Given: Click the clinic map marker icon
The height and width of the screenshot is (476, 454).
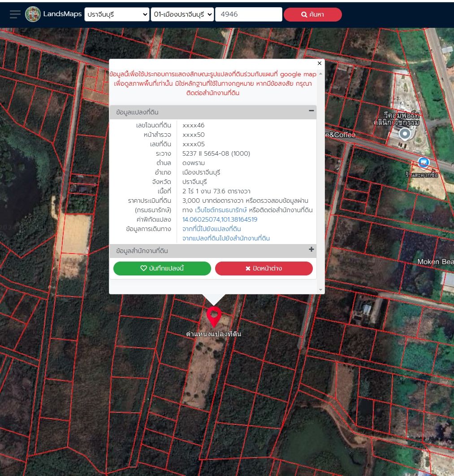Looking at the screenshot, I should 405,134.
